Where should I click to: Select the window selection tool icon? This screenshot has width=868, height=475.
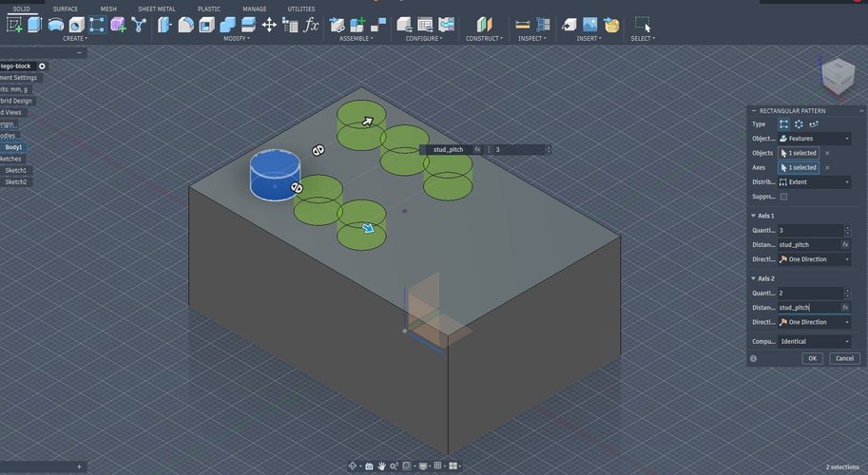pyautogui.click(x=642, y=25)
